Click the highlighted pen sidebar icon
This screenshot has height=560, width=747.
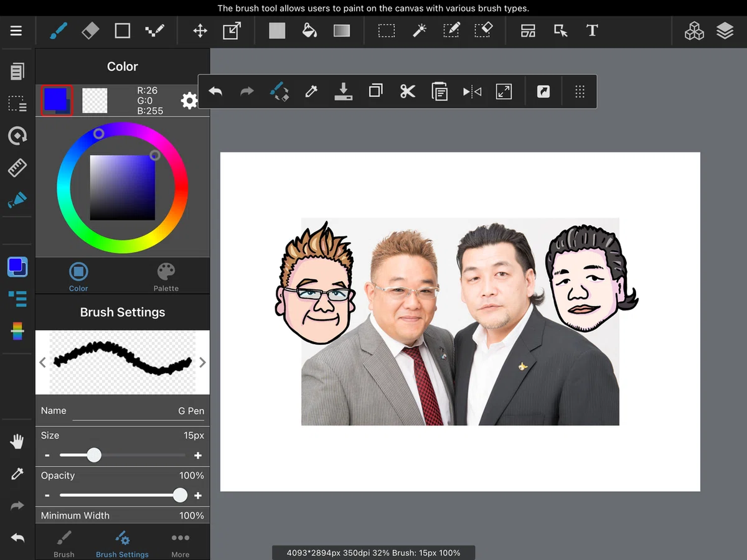17,200
